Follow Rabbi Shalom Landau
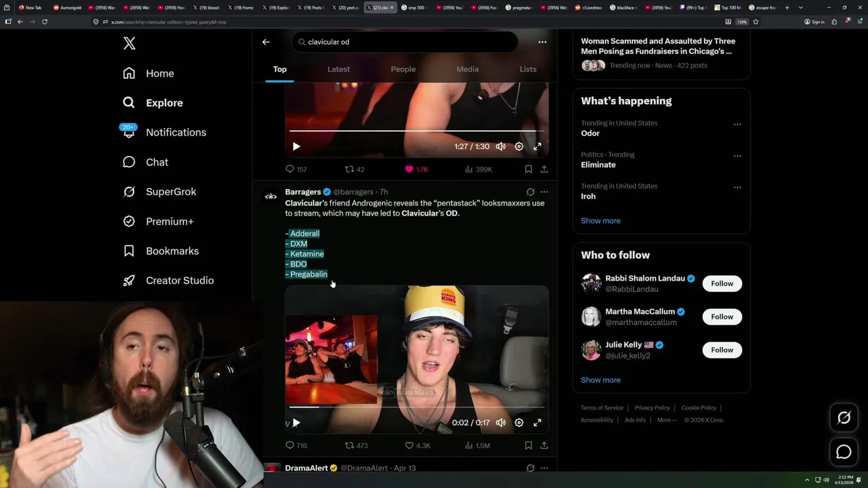Viewport: 868px width, 488px height. [x=722, y=283]
